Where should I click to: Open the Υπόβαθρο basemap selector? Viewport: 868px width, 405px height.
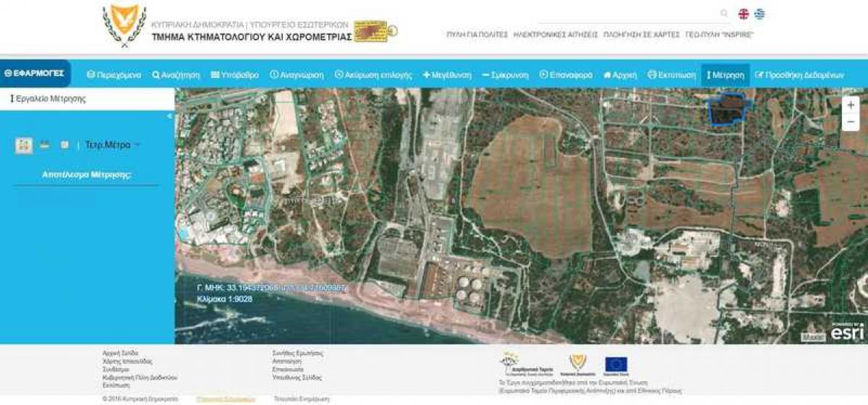click(x=234, y=74)
